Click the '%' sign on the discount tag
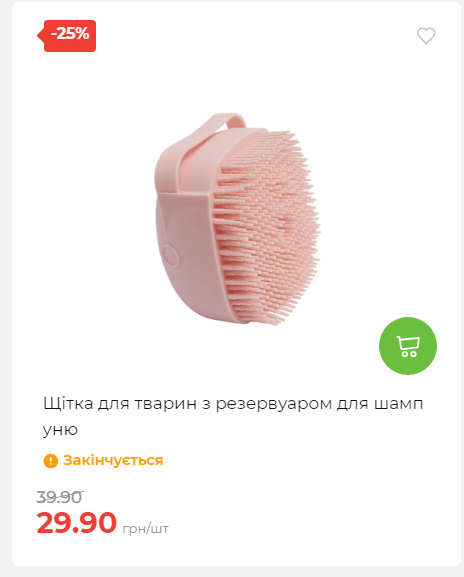The width and height of the screenshot is (464, 577). click(82, 33)
